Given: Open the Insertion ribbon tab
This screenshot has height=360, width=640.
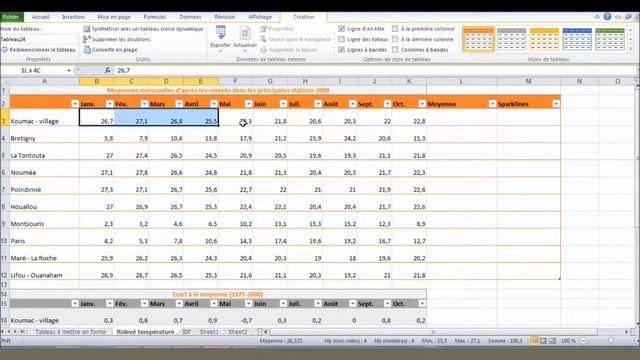Looking at the screenshot, I should 73,17.
